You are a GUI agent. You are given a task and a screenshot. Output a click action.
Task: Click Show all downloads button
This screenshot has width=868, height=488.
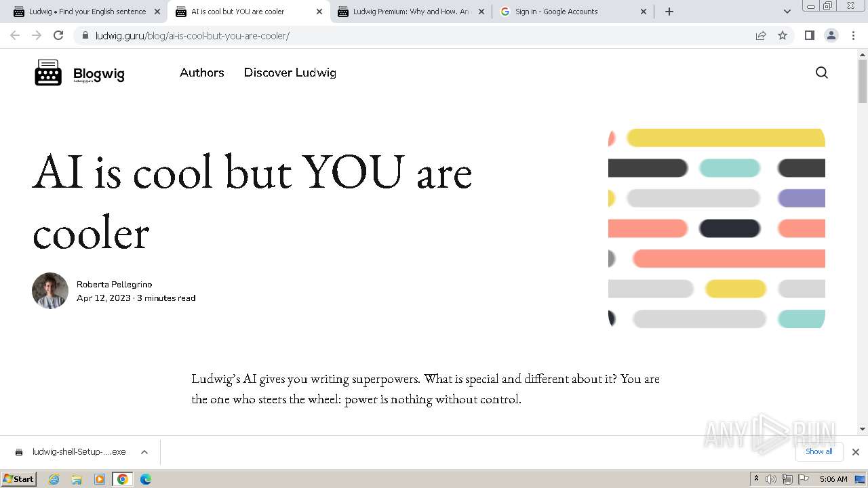pos(818,451)
